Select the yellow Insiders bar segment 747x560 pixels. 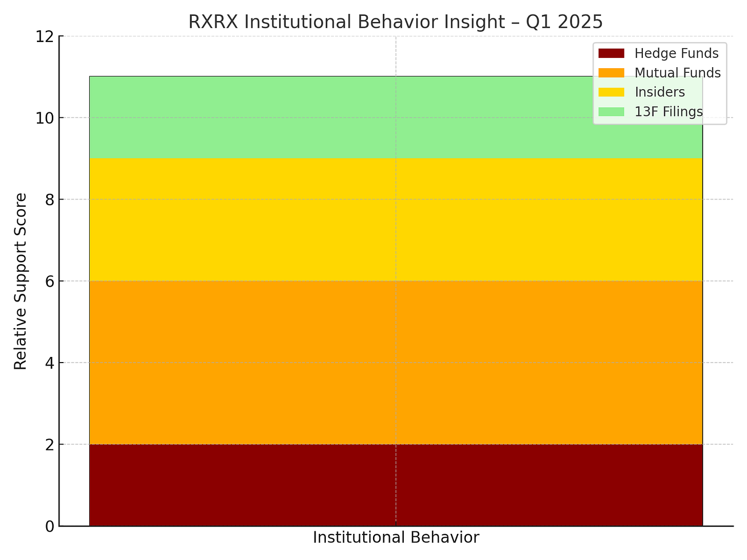point(396,219)
